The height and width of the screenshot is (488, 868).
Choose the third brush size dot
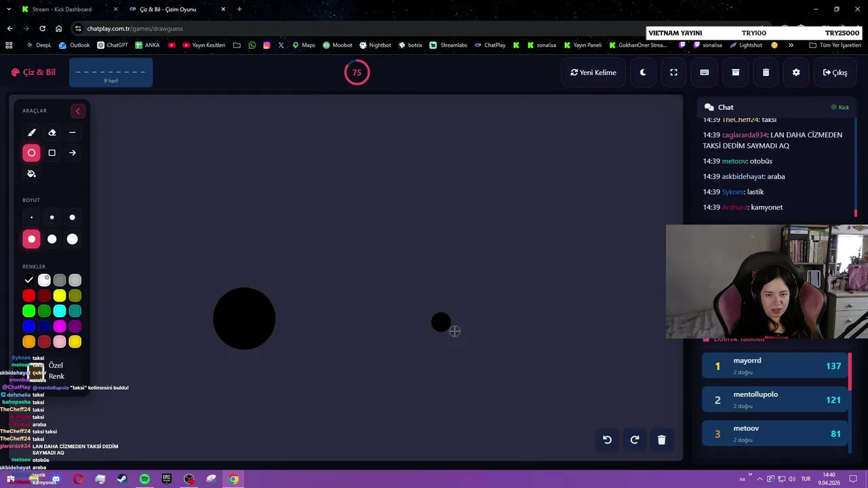72,218
